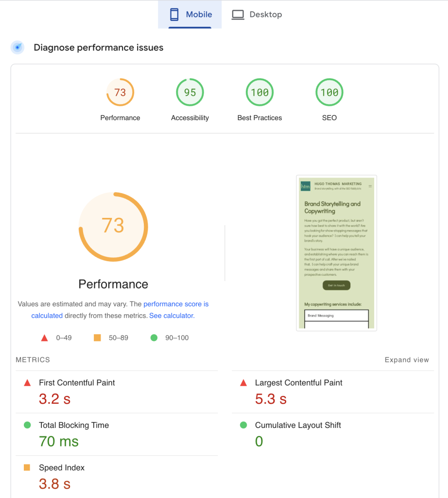Expand view of the metrics section
This screenshot has height=498, width=448.
[407, 360]
